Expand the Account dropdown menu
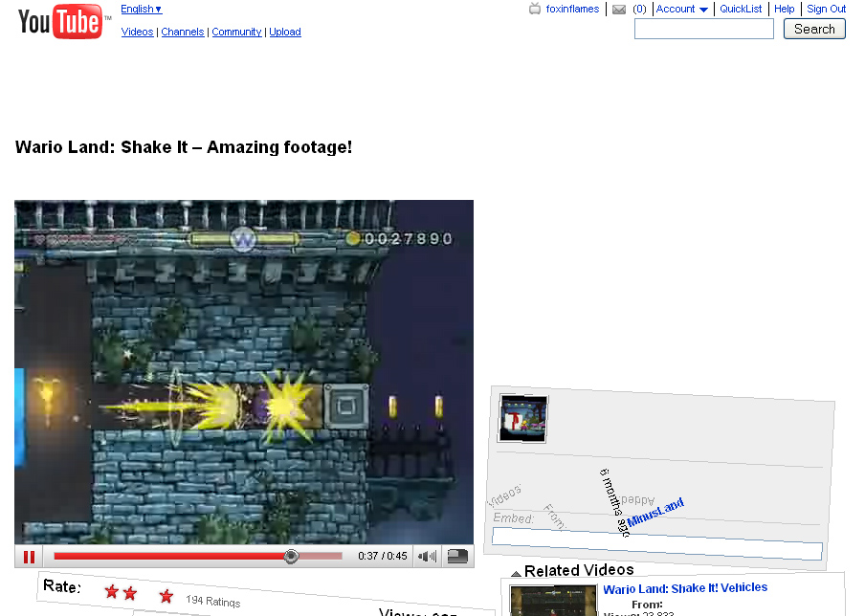 click(682, 9)
